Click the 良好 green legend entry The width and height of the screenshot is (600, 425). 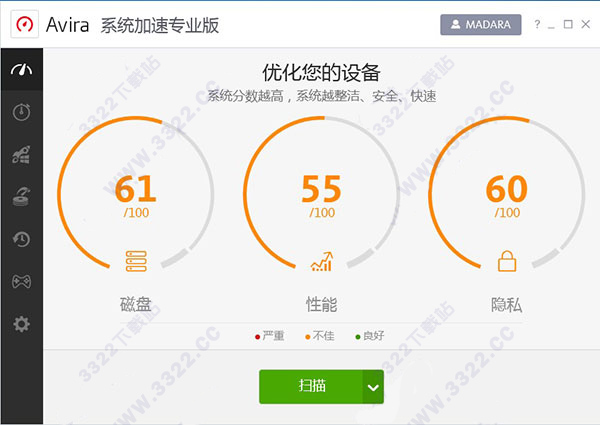370,336
